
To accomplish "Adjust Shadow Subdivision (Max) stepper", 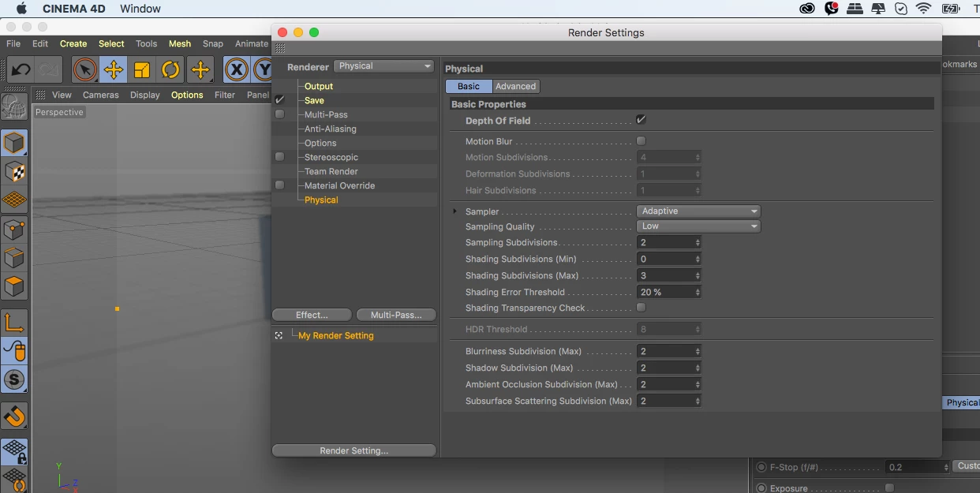I will tap(698, 368).
